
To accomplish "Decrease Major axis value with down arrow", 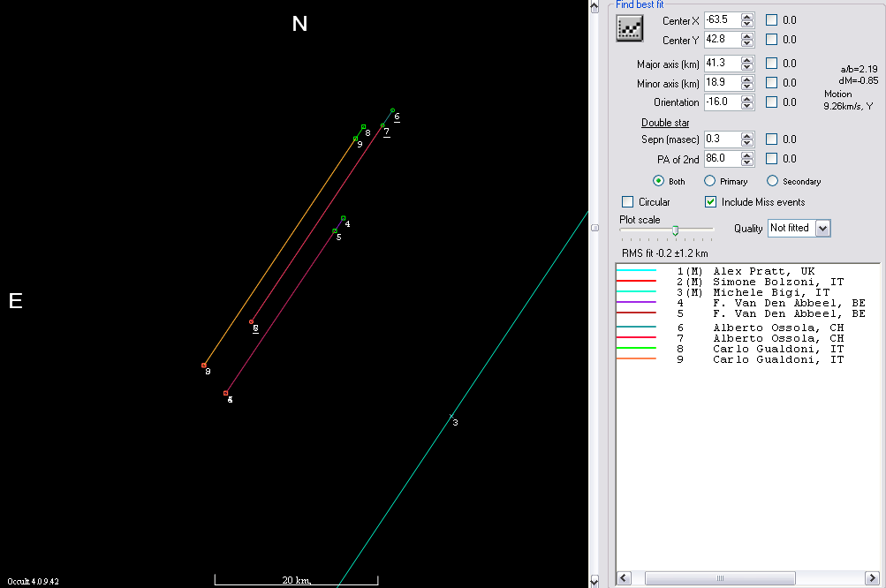I will (x=747, y=67).
